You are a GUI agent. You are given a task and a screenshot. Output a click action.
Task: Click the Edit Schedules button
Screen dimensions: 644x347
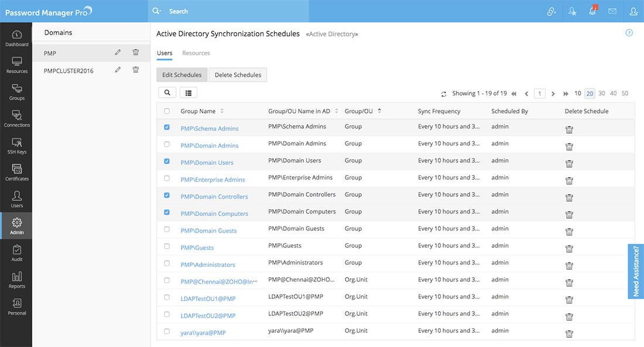tap(181, 75)
